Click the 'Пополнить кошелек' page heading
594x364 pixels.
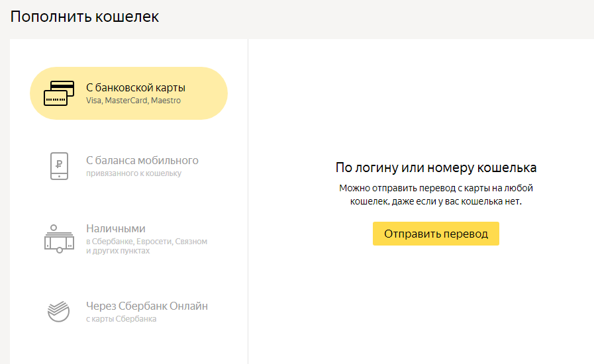click(85, 17)
